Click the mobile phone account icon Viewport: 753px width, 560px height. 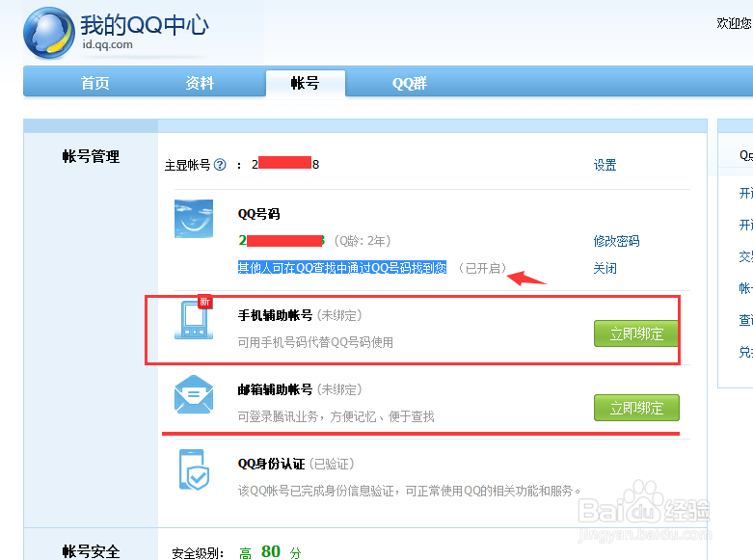[194, 319]
